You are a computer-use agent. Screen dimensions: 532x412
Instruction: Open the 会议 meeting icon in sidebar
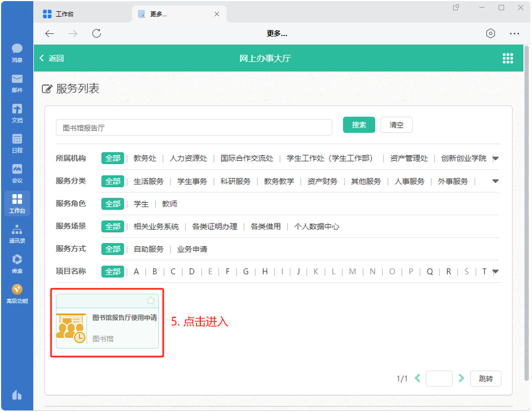click(x=17, y=172)
